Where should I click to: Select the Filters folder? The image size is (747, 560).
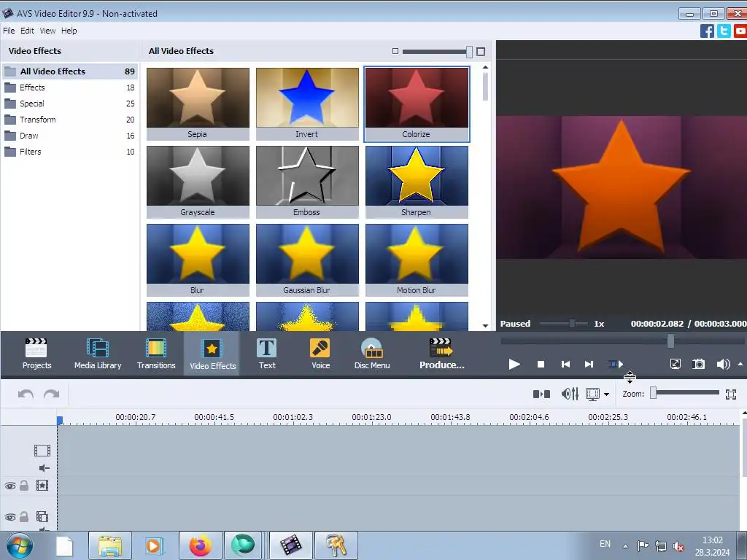[70, 152]
